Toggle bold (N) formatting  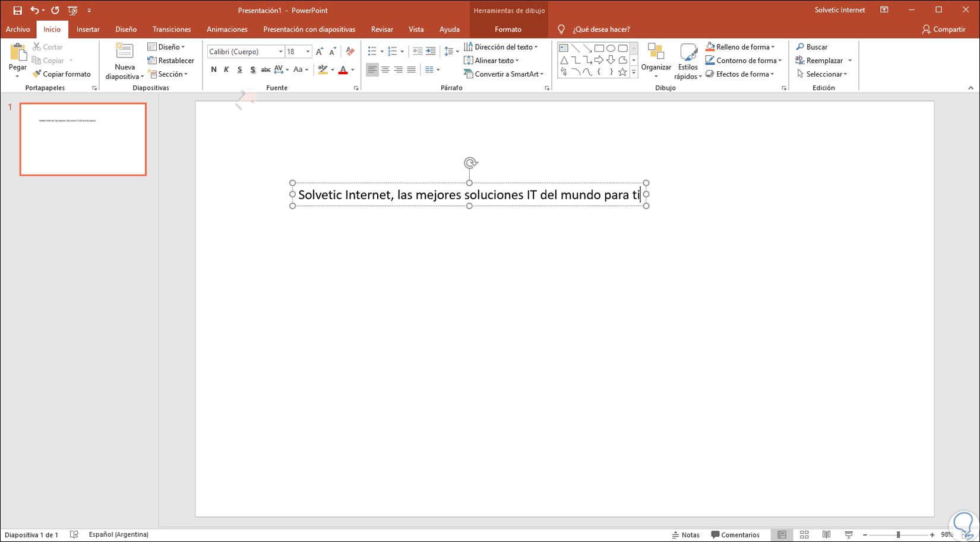pos(214,70)
